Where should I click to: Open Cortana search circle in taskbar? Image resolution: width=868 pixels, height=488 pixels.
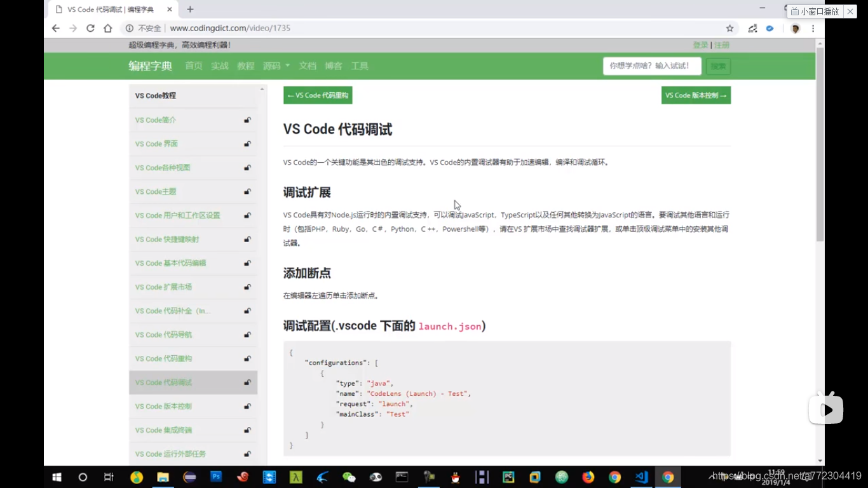pyautogui.click(x=83, y=477)
